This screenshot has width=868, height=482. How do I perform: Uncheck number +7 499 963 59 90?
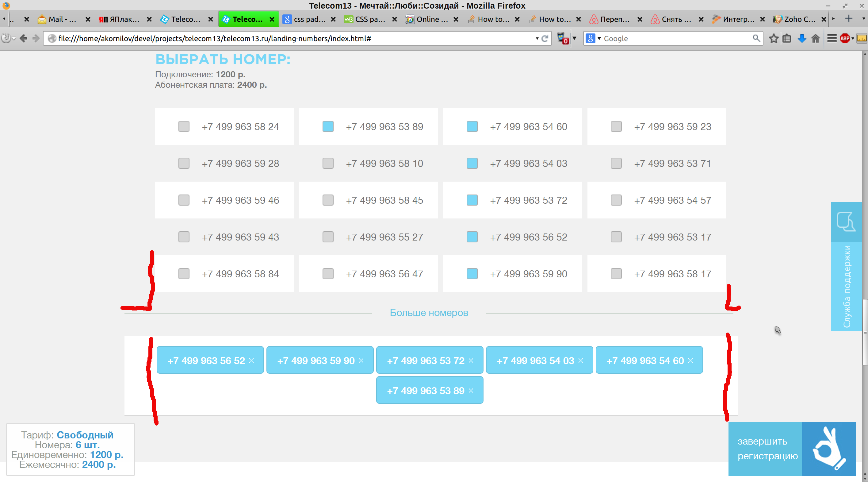(x=472, y=274)
